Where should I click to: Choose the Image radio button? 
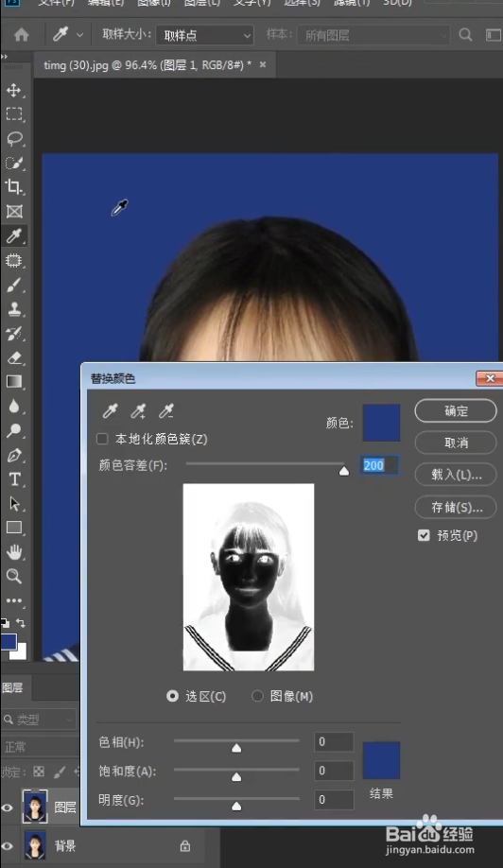[x=257, y=696]
